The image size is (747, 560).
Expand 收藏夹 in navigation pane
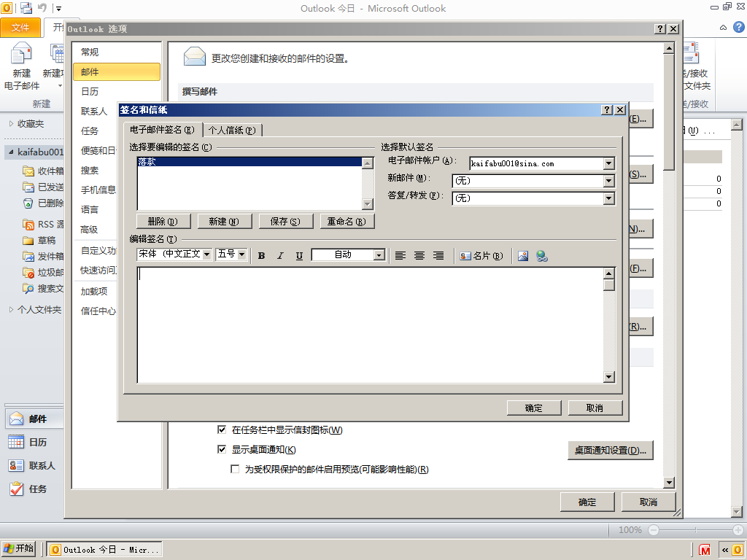pos(11,124)
